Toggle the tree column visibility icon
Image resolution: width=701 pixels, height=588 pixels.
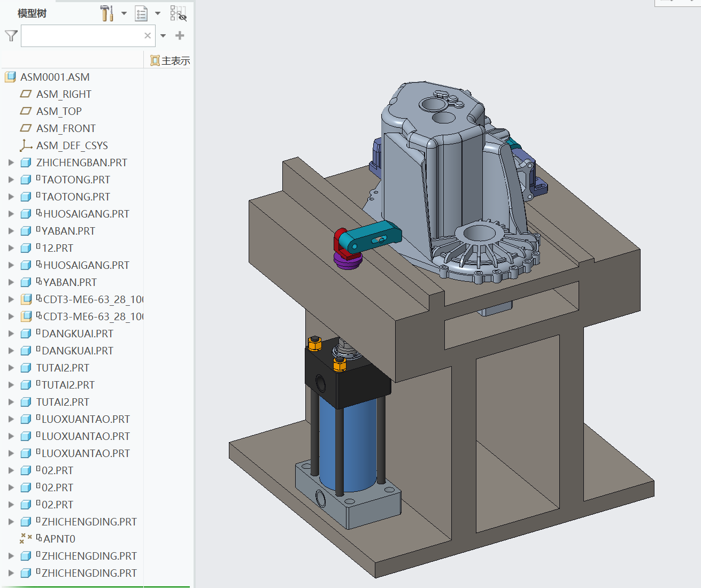coord(178,13)
